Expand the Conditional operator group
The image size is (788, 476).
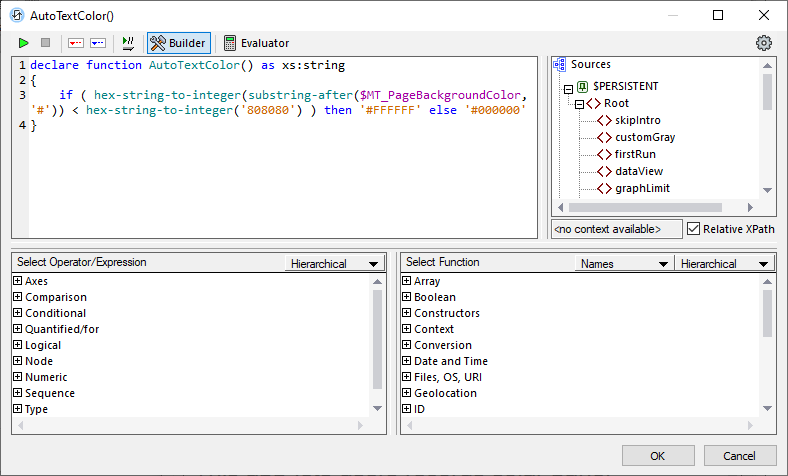click(x=18, y=313)
